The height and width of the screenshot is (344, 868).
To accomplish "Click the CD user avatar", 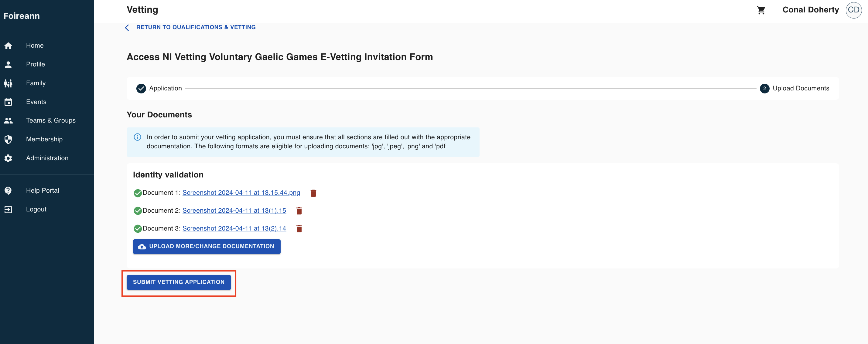I will 853,10.
